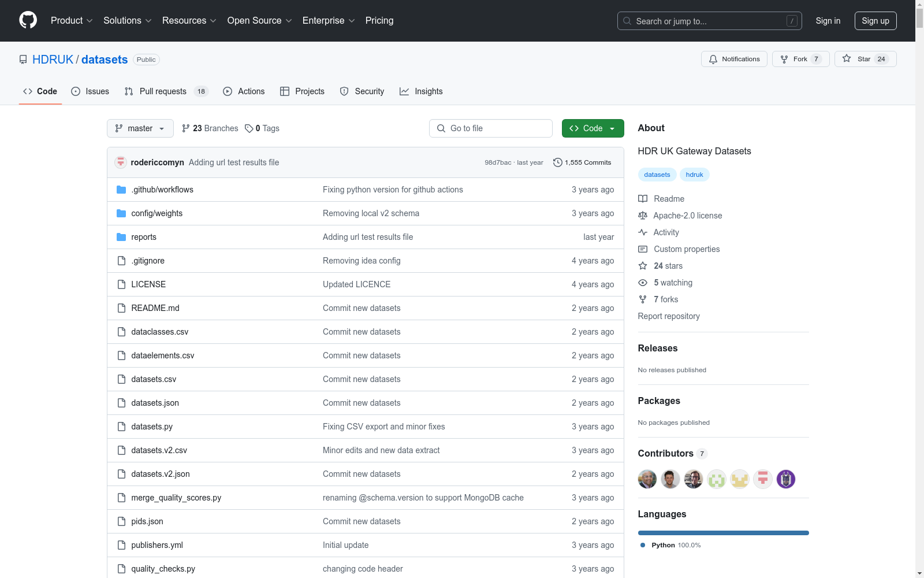Open the Product dropdown menu
The height and width of the screenshot is (578, 924).
coord(72,21)
